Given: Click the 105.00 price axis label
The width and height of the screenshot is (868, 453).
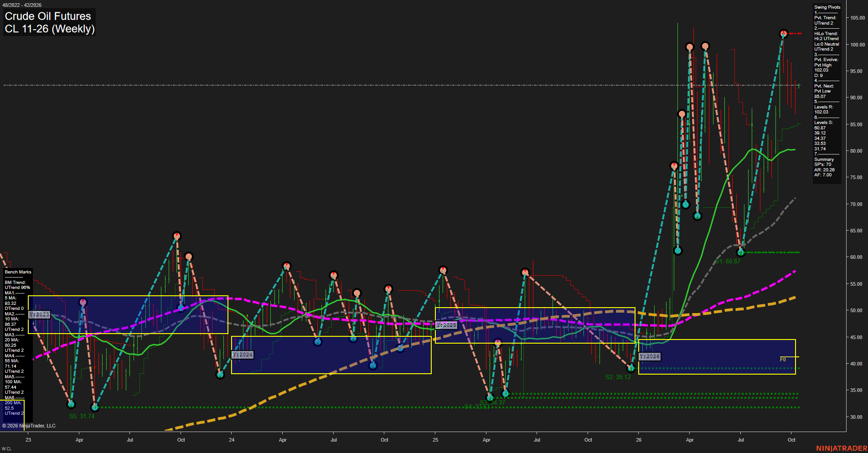Looking at the screenshot, I should click(x=858, y=18).
